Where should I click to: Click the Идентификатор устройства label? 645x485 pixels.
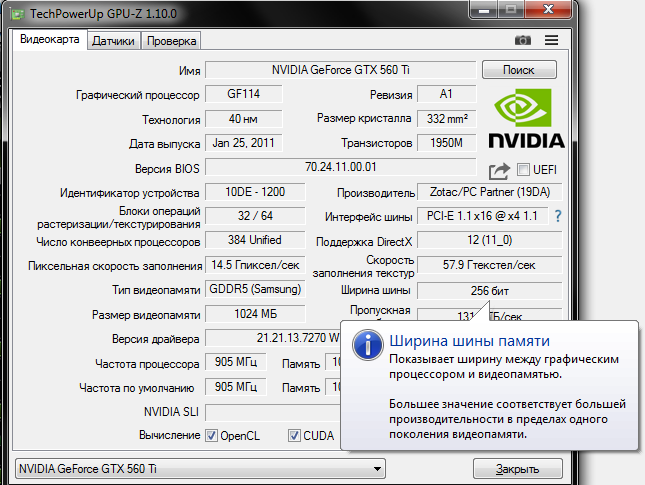click(129, 193)
